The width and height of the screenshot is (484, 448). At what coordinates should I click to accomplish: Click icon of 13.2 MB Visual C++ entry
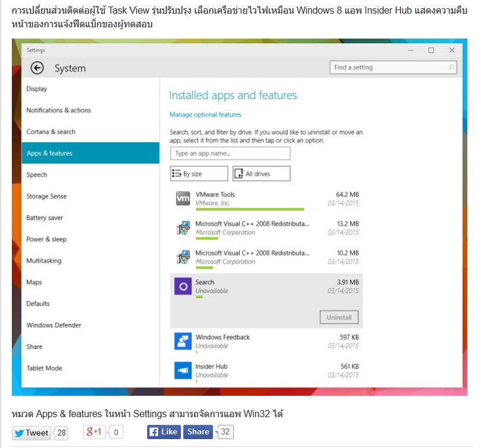click(x=183, y=228)
